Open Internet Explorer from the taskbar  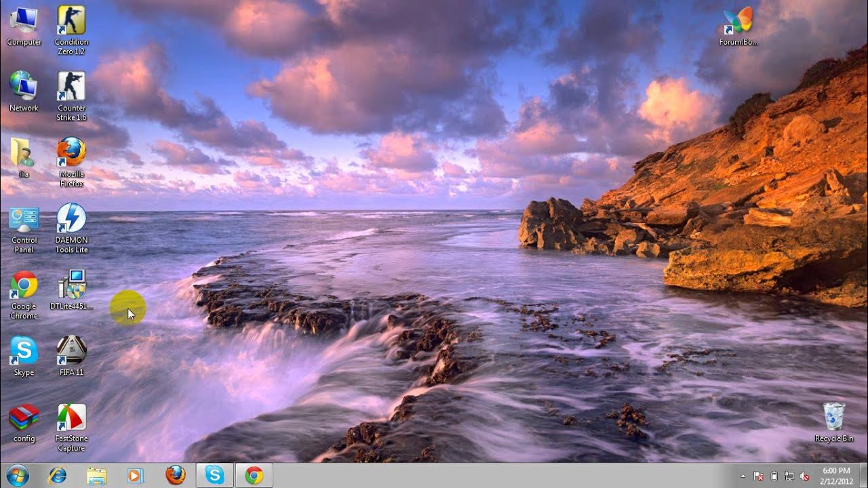[58, 476]
